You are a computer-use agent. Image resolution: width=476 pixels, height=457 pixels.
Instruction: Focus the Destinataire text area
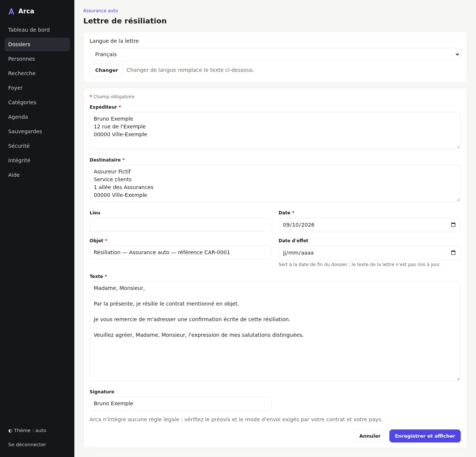[x=275, y=183]
